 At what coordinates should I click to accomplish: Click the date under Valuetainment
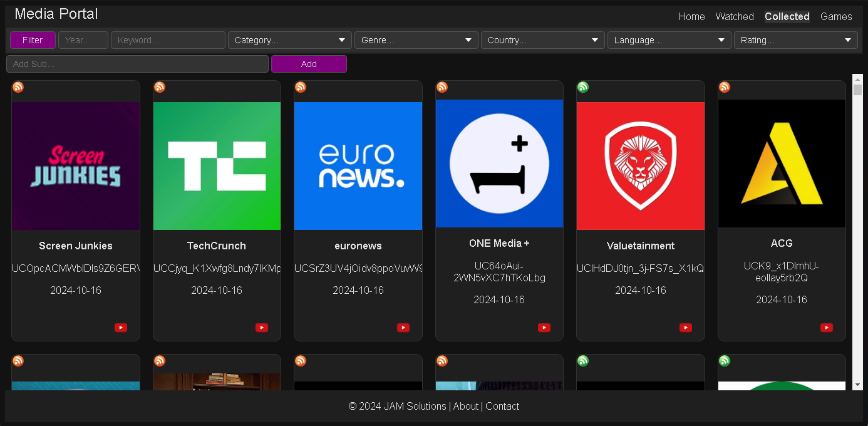pyautogui.click(x=641, y=290)
